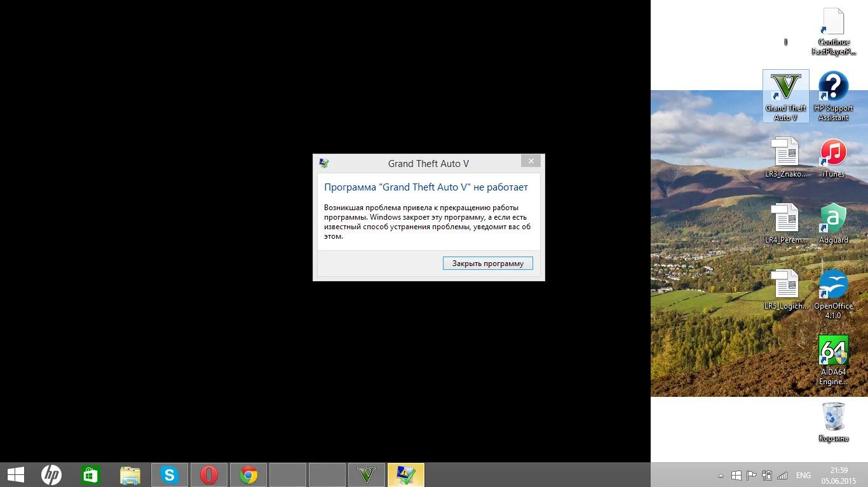The width and height of the screenshot is (868, 487).
Task: Open File Explorer from the taskbar
Action: coord(130,474)
